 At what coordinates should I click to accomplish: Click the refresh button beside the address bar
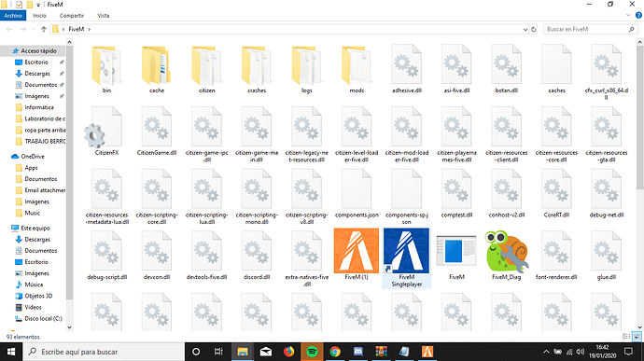[534, 29]
